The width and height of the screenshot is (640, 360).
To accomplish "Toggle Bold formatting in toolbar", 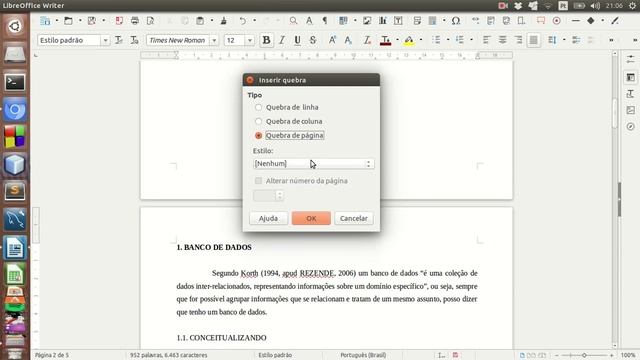I will (x=267, y=40).
